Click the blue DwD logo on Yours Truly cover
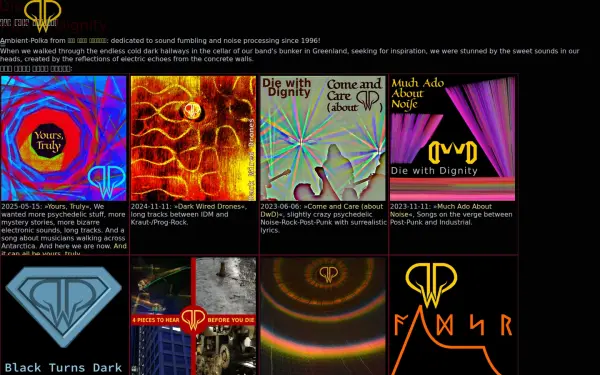Viewport: 600px width, 375px height. [x=107, y=181]
